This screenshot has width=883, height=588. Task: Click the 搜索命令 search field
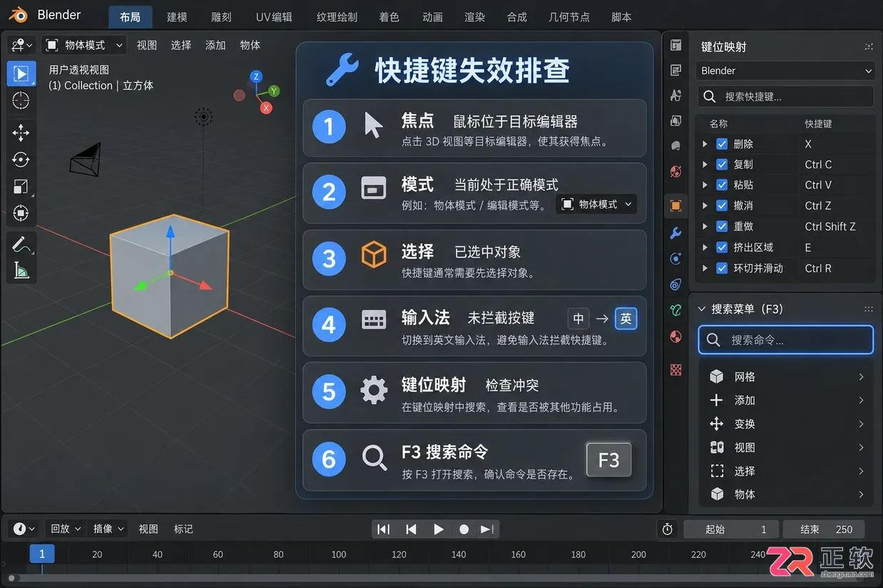pyautogui.click(x=785, y=340)
